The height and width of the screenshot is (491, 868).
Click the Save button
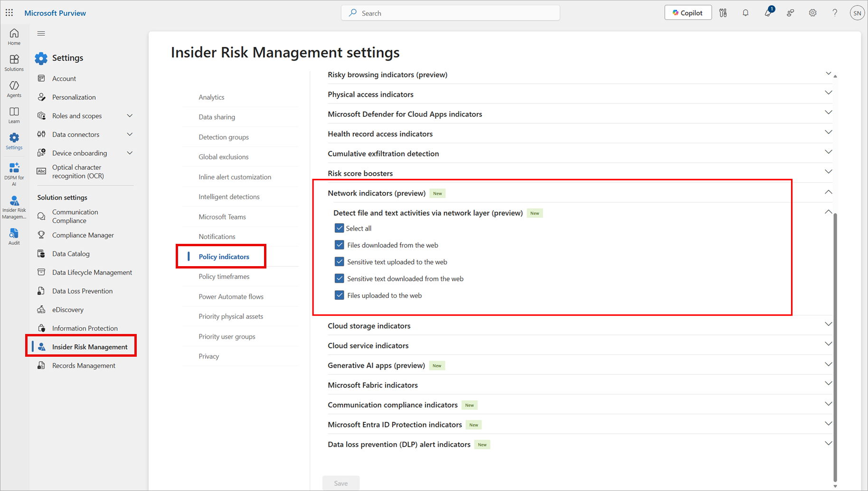tap(341, 483)
